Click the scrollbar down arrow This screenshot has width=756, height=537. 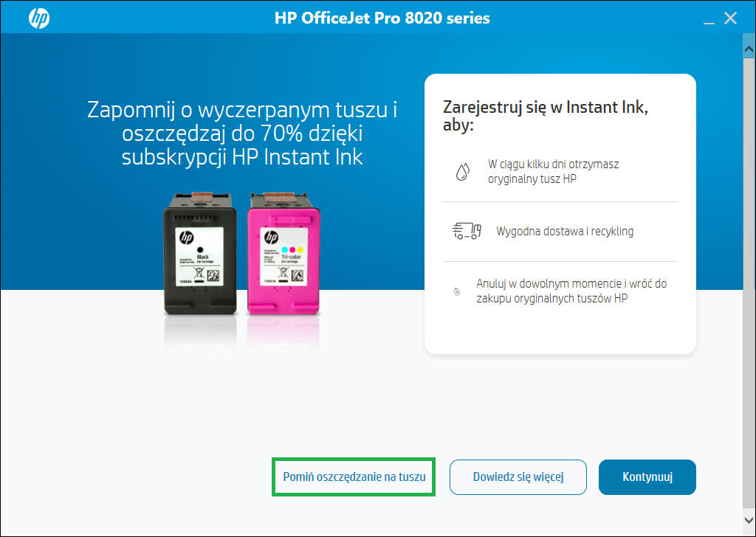click(x=749, y=519)
